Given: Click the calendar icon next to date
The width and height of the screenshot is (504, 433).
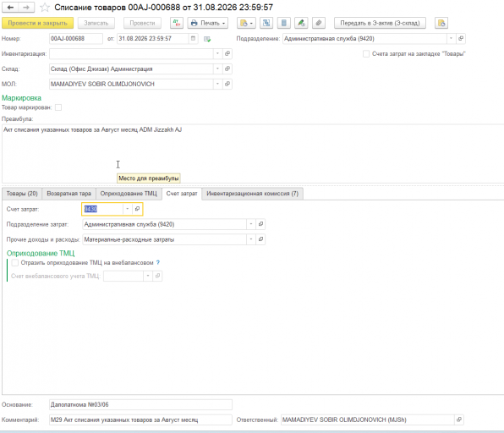Looking at the screenshot, I should 193,39.
